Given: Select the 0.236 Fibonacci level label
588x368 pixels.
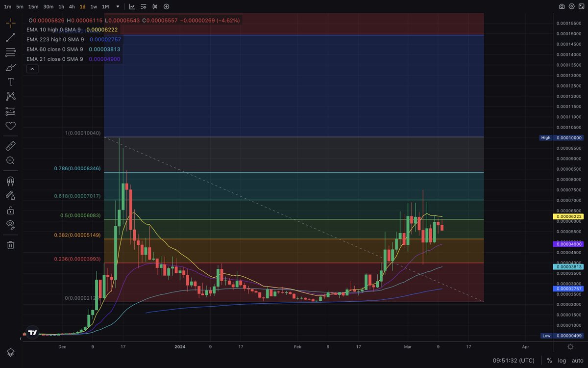Looking at the screenshot, I should coord(77,259).
